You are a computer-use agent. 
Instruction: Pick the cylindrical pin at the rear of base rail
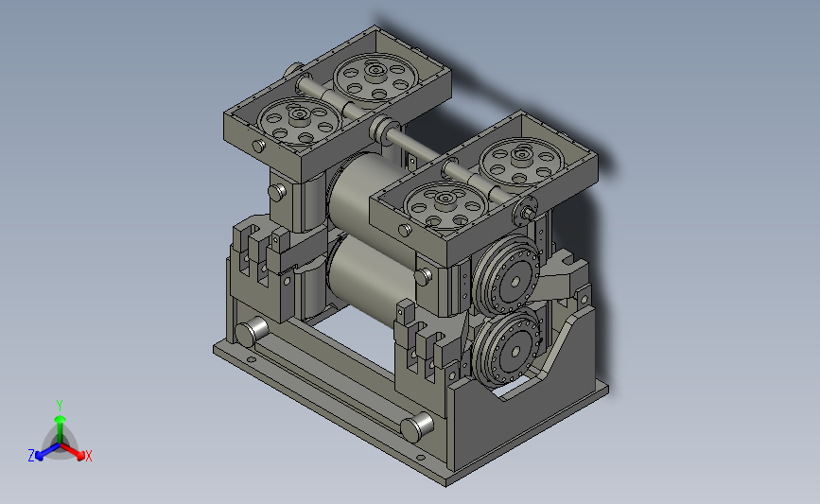click(x=251, y=330)
